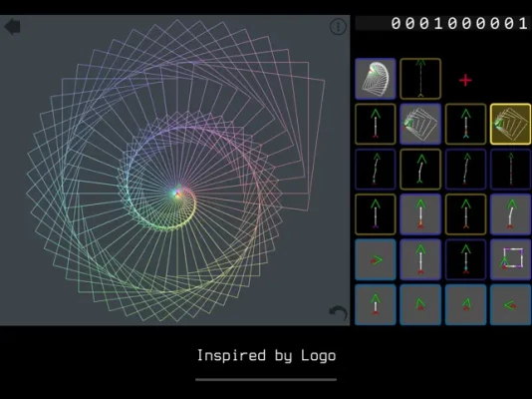Viewport: 532px width, 399px height.
Task: Choose the square shape tile with purple corners
Action: pos(511,259)
